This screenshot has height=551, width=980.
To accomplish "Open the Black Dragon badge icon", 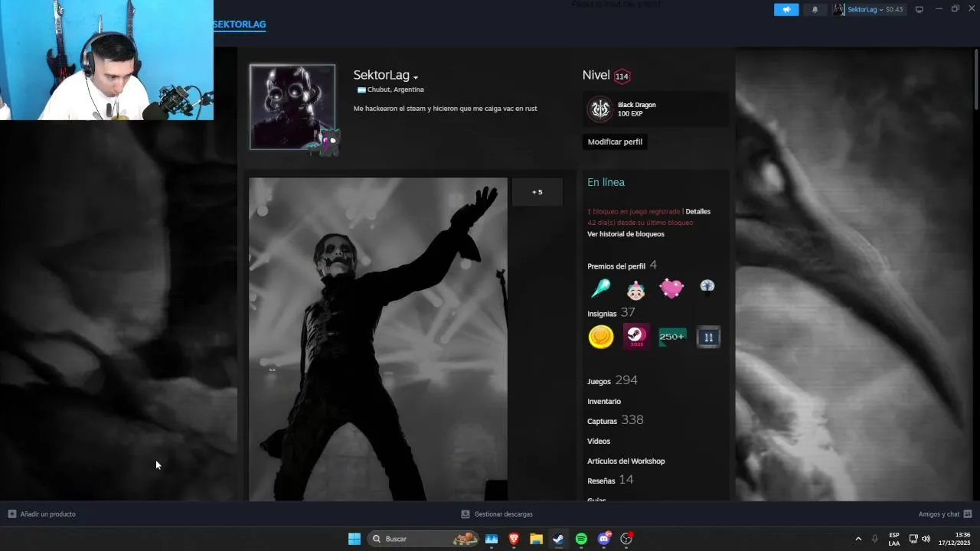I will tap(600, 109).
